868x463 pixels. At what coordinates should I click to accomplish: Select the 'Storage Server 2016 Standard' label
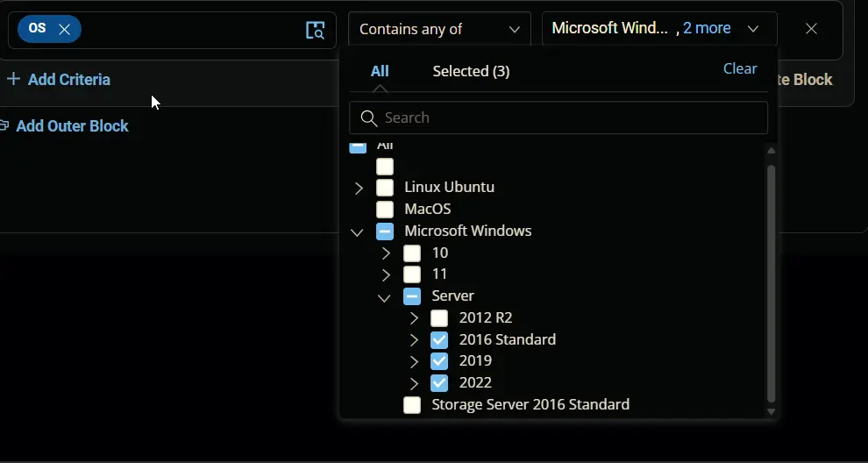coord(530,404)
